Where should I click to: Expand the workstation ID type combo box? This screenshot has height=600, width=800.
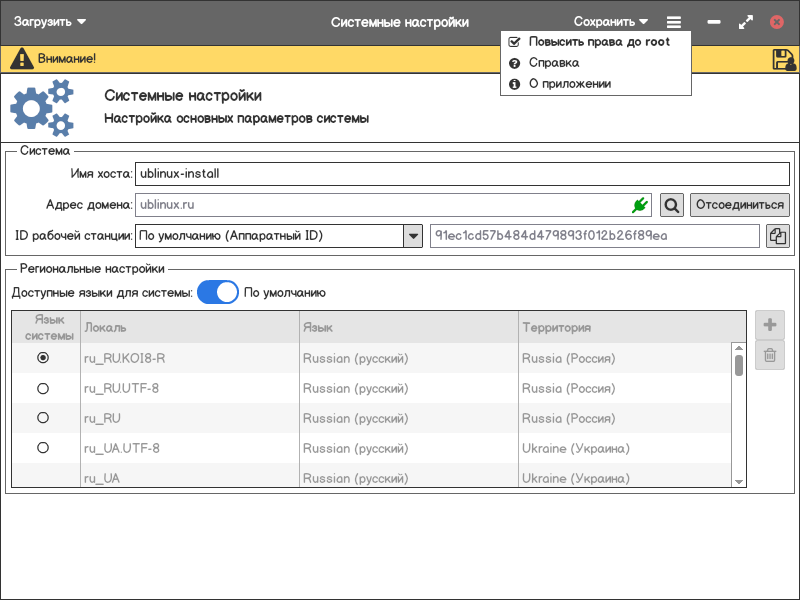click(x=413, y=236)
